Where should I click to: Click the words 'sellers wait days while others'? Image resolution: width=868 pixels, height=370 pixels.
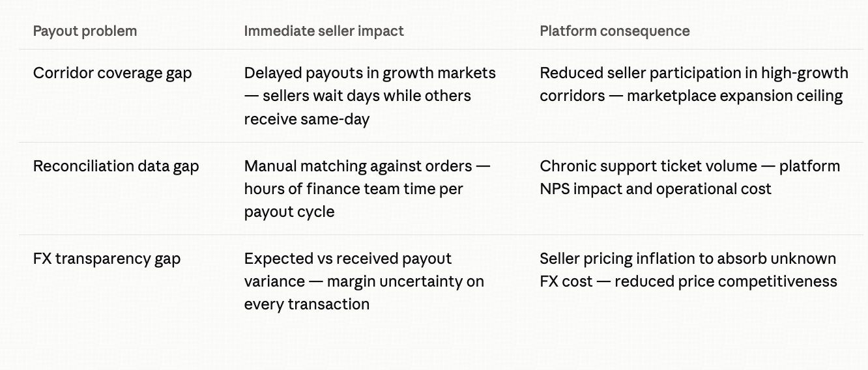pyautogui.click(x=367, y=96)
